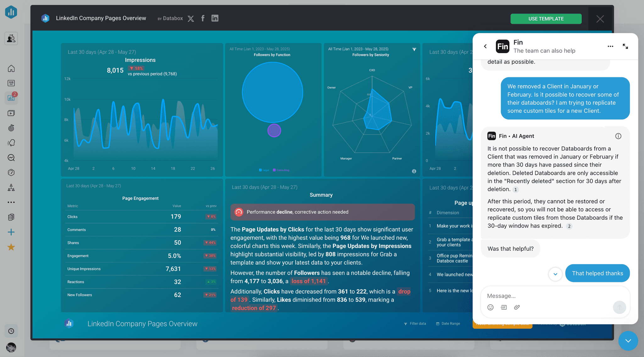
Task: Open the Metrics 123 sidebar icon
Action: (x=11, y=83)
